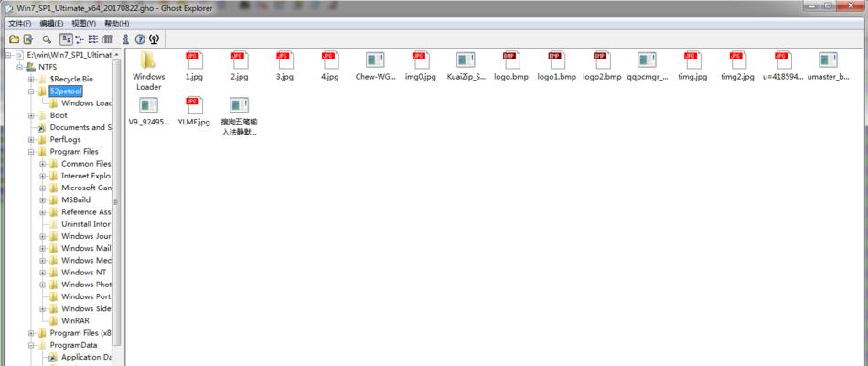Click the question mark help icon

tap(140, 39)
